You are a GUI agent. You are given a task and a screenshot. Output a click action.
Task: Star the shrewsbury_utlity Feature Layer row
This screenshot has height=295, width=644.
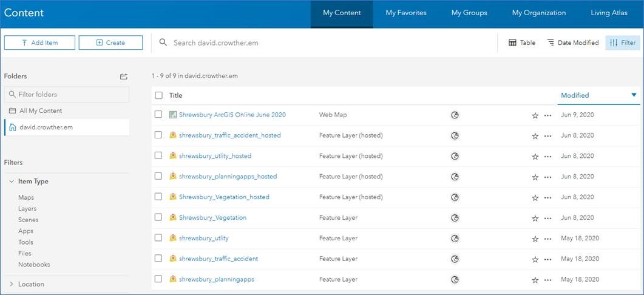[535, 239]
